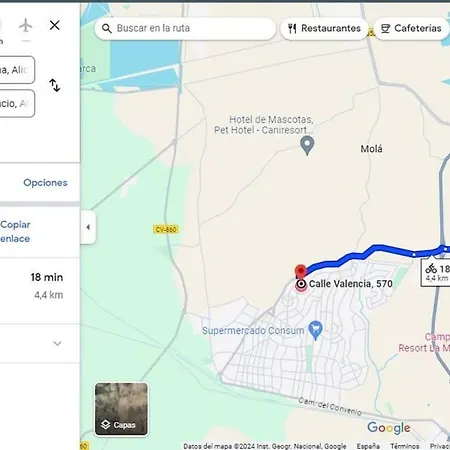The width and height of the screenshot is (450, 450).
Task: Open the Capas layers thumbnail
Action: click(x=121, y=409)
